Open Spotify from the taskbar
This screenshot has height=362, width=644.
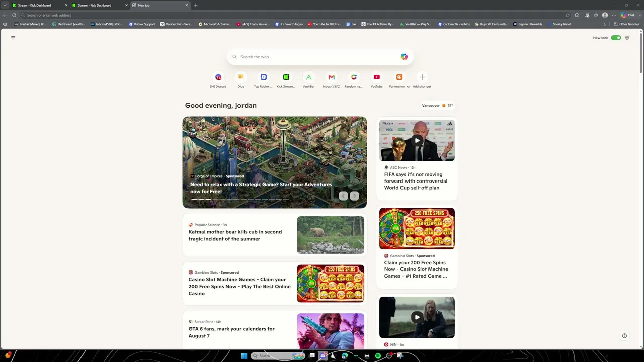pos(378,356)
